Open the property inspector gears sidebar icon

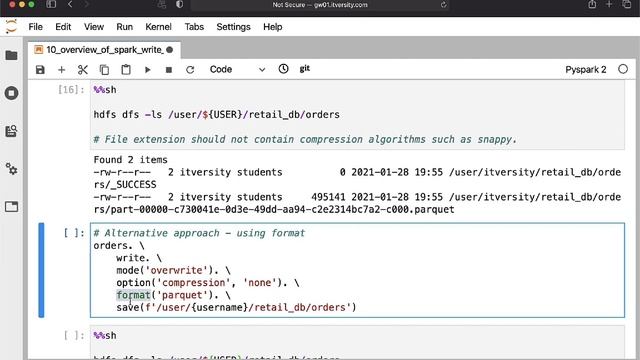click(11, 169)
